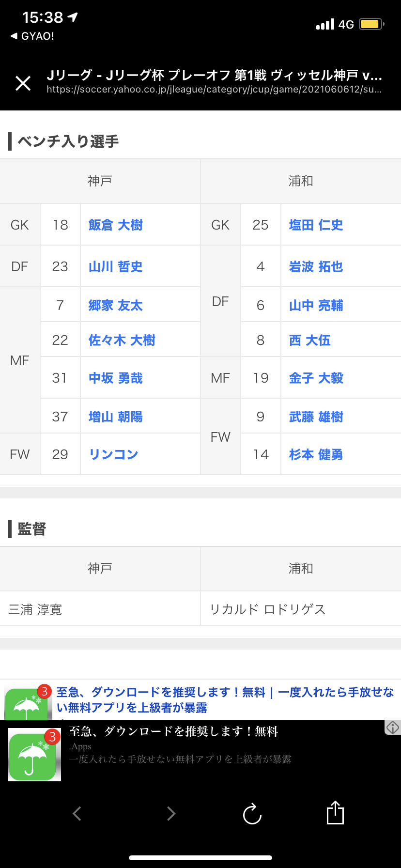Open 塩田 仁史 player link

click(316, 225)
